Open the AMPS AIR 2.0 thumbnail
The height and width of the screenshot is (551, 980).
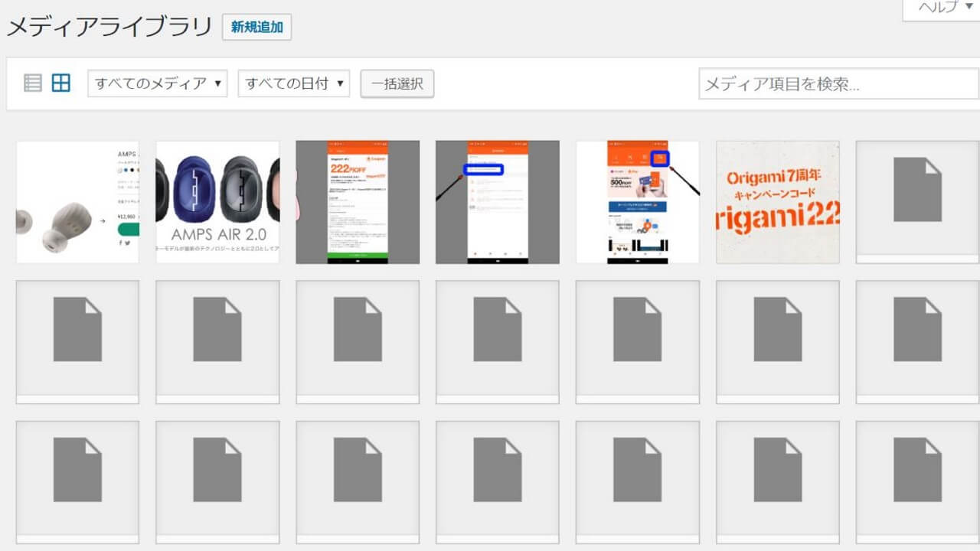[217, 202]
